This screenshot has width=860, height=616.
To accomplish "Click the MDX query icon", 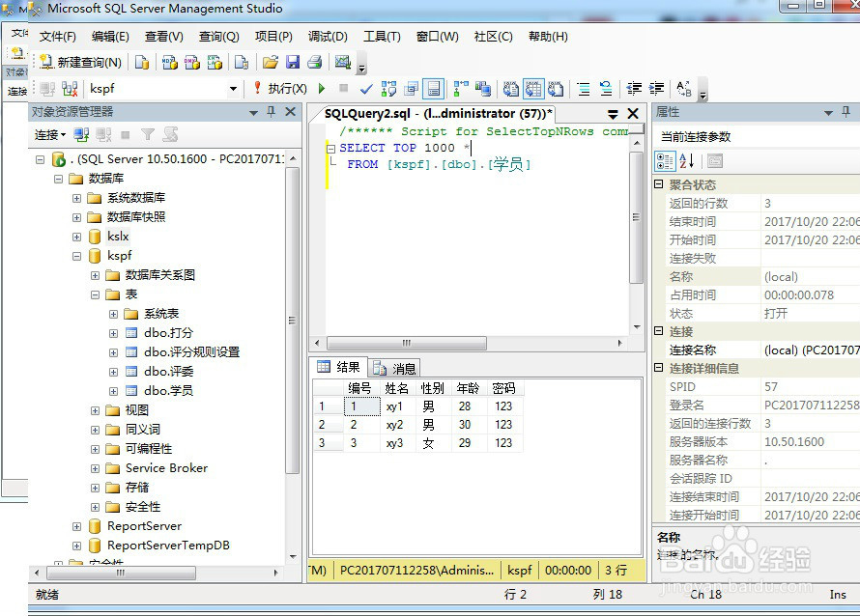I will pyautogui.click(x=169, y=62).
